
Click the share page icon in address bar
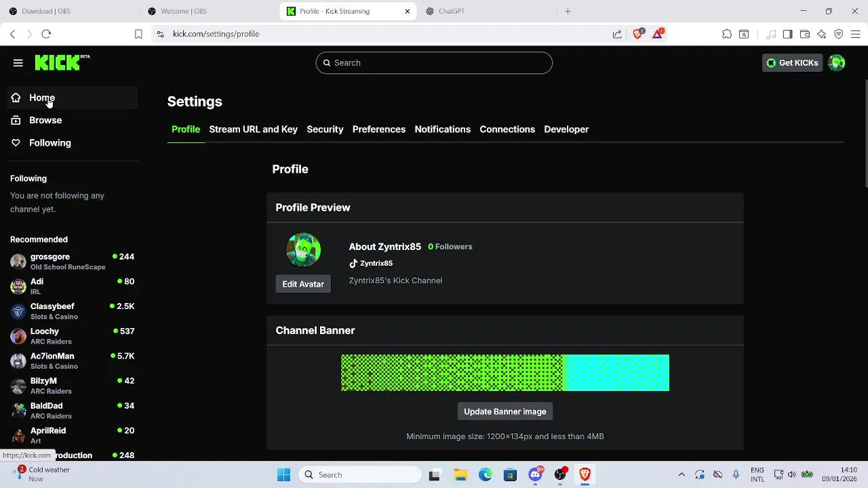(617, 34)
